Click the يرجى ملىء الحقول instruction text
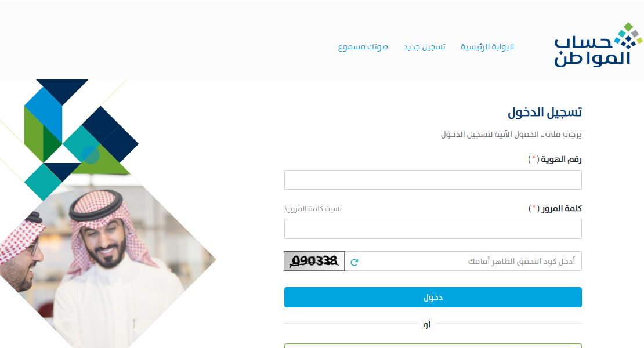The height and width of the screenshot is (348, 644). click(511, 134)
